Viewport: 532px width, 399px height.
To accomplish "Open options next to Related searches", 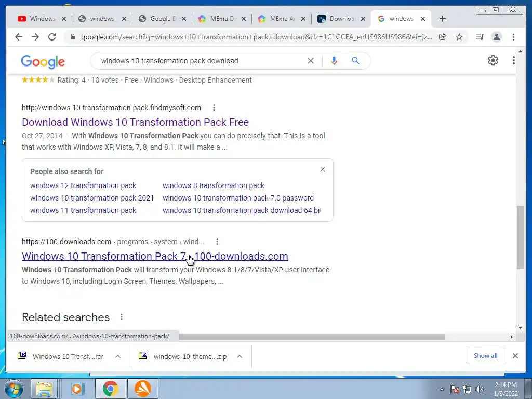I will pyautogui.click(x=122, y=317).
